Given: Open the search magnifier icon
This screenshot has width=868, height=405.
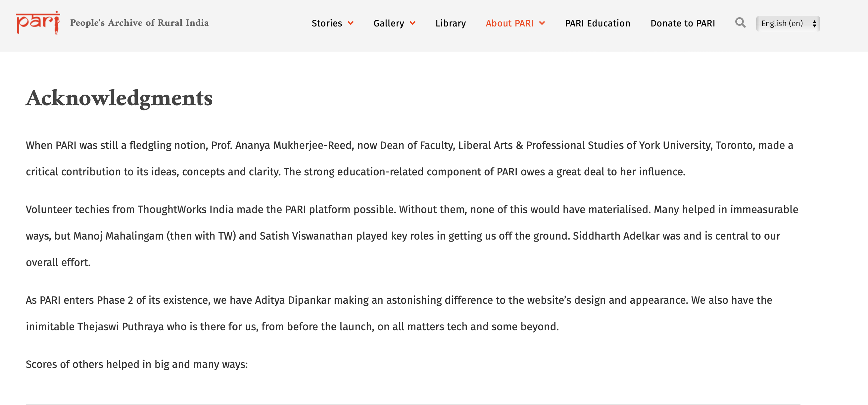Looking at the screenshot, I should coord(740,23).
